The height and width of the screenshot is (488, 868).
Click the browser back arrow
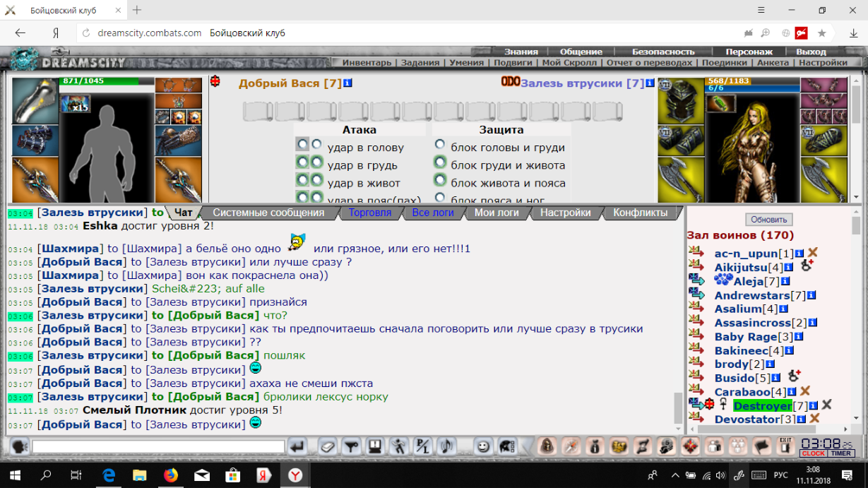pyautogui.click(x=20, y=33)
